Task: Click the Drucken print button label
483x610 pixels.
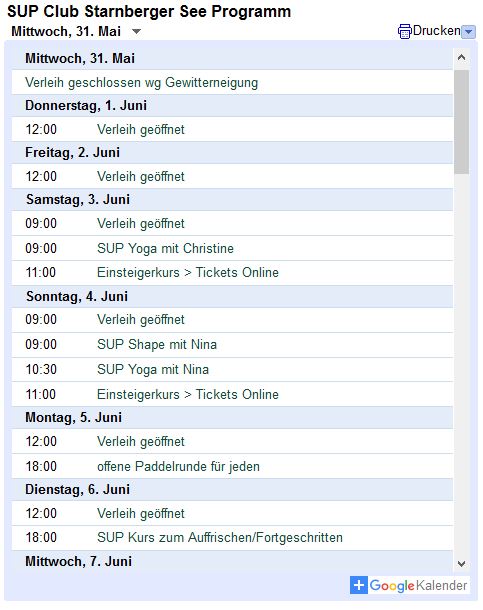Action: [436, 31]
